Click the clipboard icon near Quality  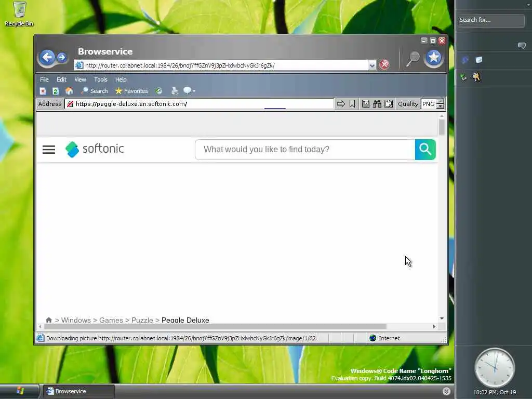(389, 104)
